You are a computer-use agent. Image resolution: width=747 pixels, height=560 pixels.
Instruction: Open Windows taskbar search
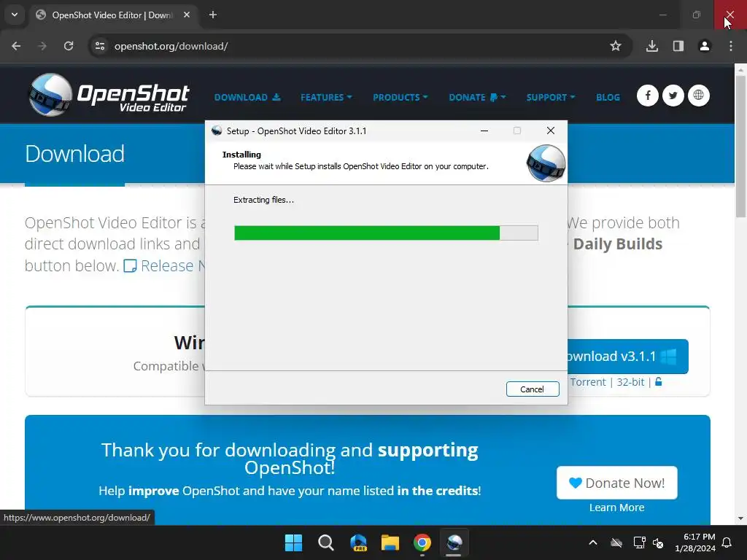click(x=326, y=542)
